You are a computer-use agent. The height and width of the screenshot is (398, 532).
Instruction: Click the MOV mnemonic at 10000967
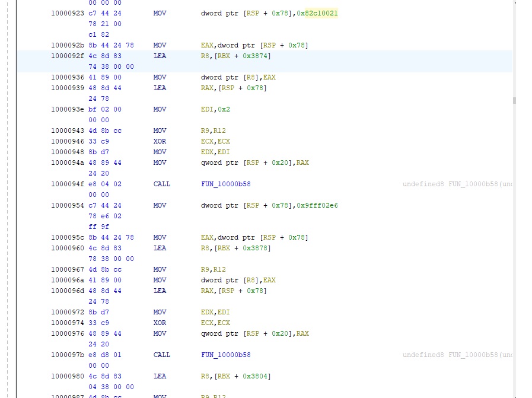tap(160, 269)
